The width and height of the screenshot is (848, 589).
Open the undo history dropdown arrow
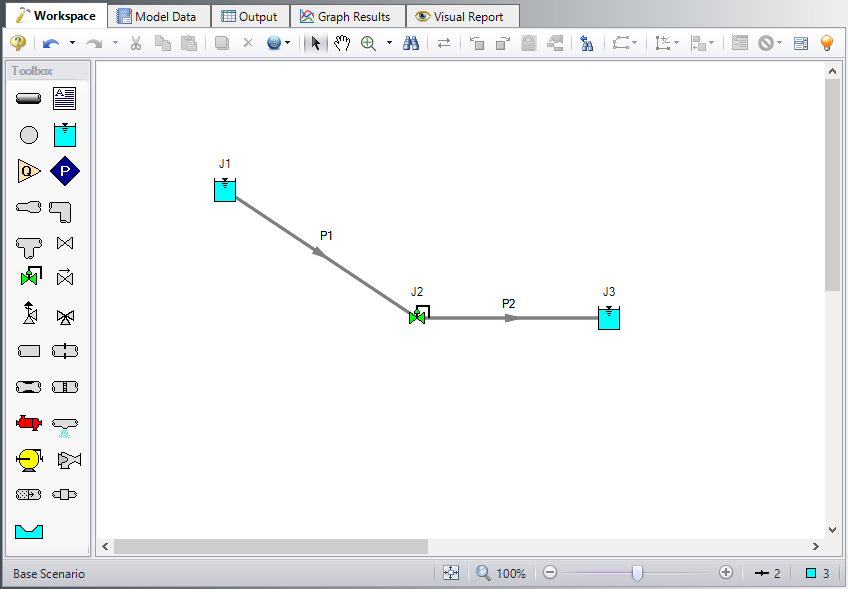[72, 43]
